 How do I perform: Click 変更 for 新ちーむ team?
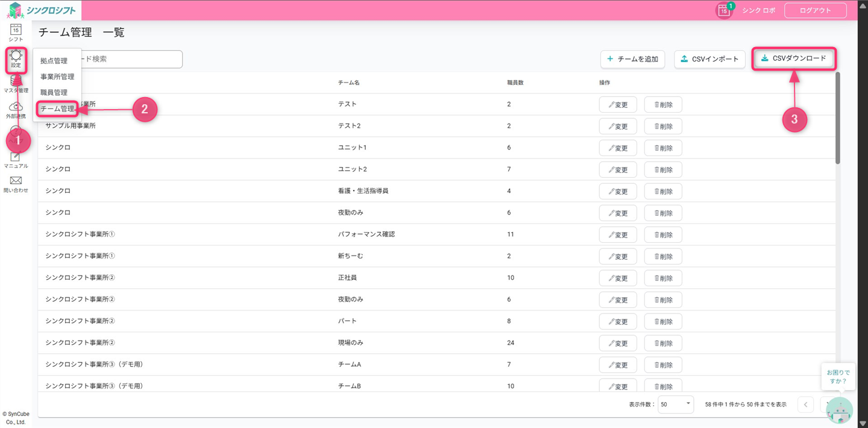(618, 256)
